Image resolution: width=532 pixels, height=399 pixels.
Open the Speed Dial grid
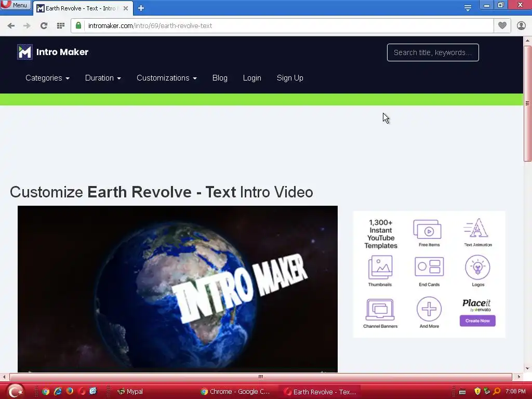click(61, 26)
